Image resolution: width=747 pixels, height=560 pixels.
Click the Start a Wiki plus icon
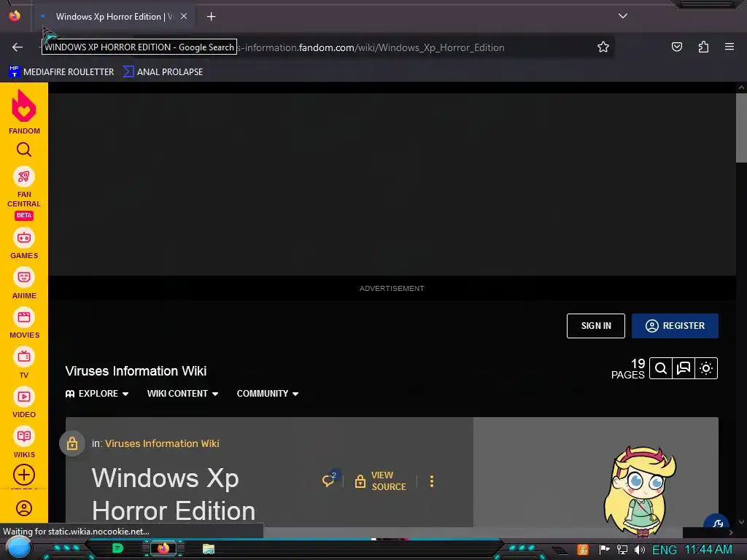tap(24, 475)
